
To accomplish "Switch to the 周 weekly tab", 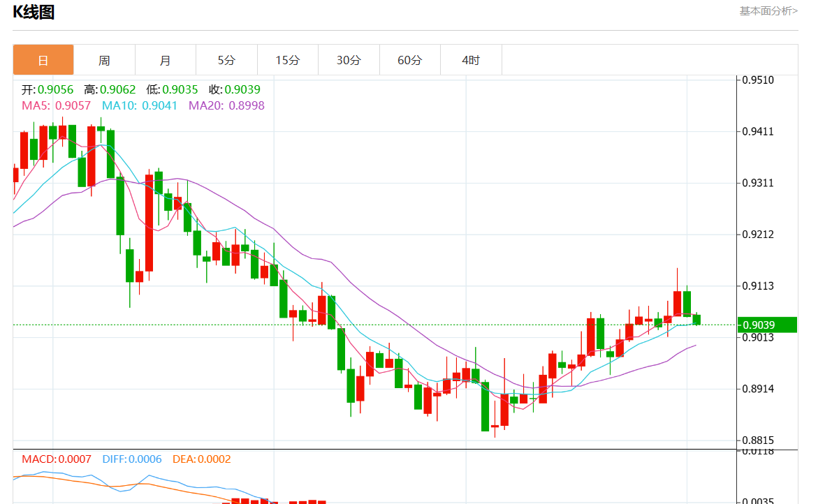I will 104,60.
